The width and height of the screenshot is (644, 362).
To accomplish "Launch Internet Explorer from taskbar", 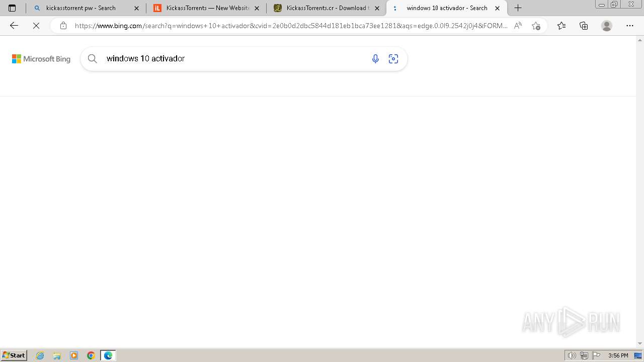I will (x=40, y=355).
